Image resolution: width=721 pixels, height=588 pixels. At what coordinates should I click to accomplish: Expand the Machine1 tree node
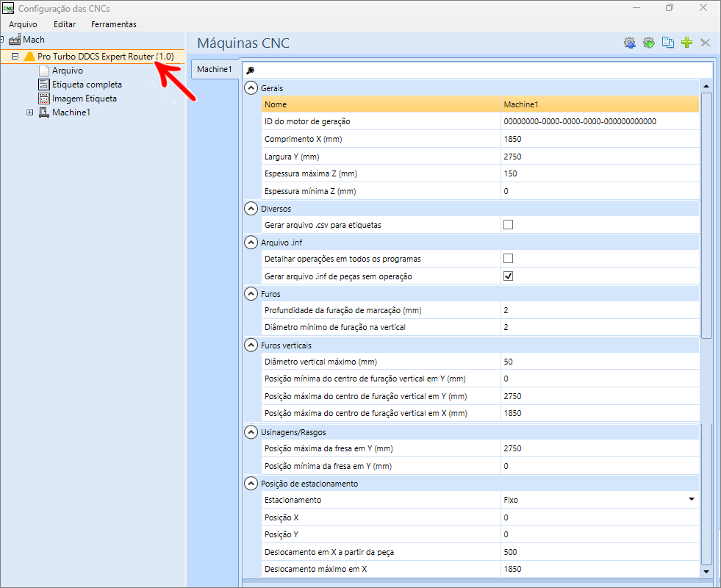[x=30, y=112]
